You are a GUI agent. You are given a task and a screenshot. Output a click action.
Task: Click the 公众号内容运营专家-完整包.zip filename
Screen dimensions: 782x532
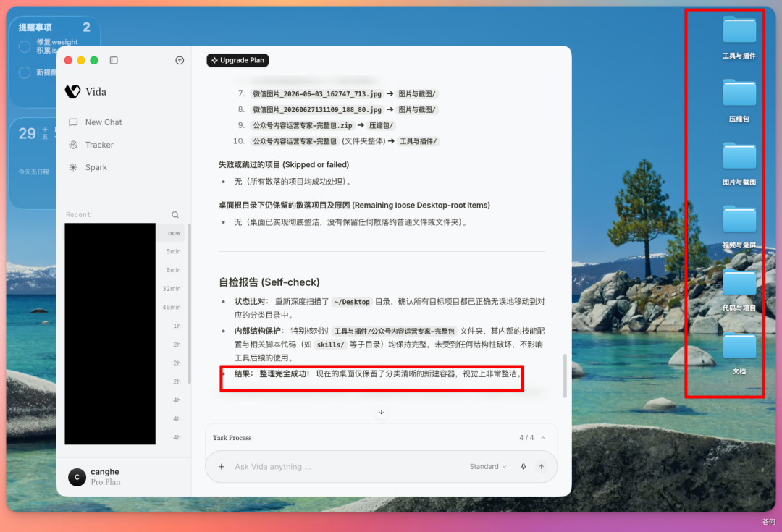coord(303,126)
